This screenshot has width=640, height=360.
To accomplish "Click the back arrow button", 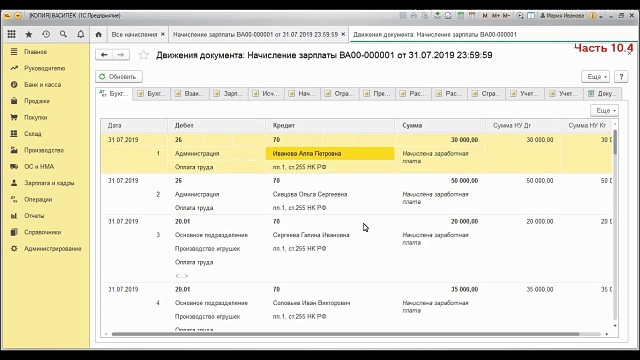I will coord(104,55).
